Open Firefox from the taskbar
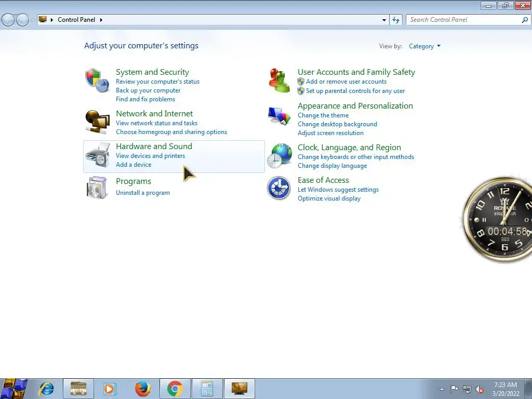The image size is (532, 399). coord(142,389)
